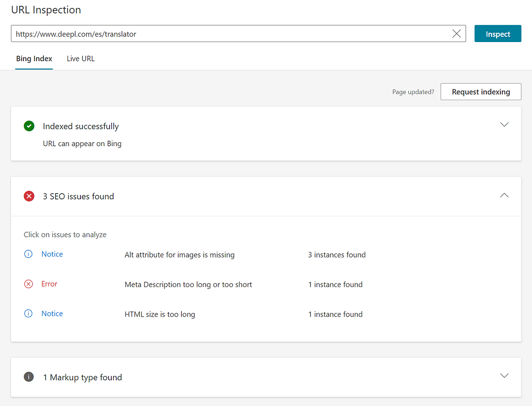Click the green Indexed successfully checkmark icon
Screen dimensions: 532x406
pos(29,126)
